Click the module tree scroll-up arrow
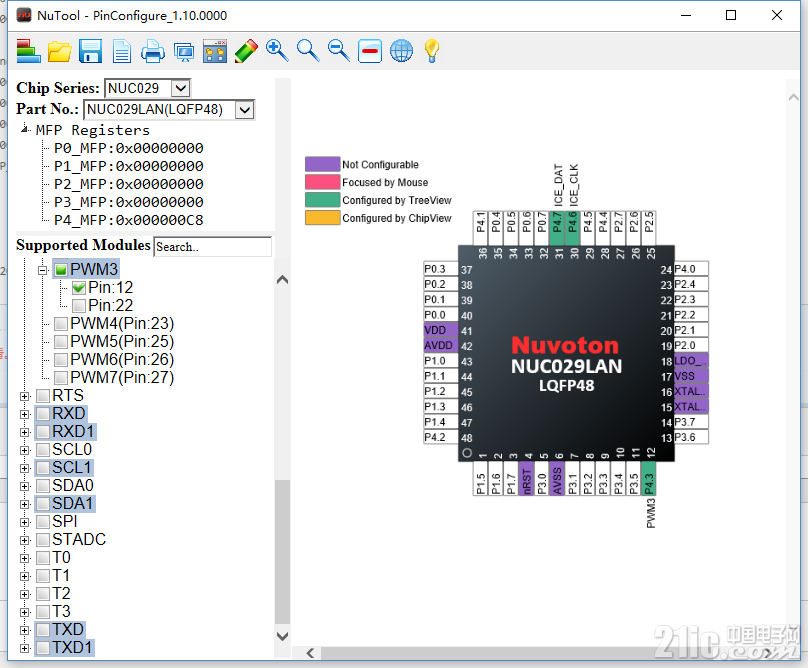The height and width of the screenshot is (668, 808). [282, 280]
